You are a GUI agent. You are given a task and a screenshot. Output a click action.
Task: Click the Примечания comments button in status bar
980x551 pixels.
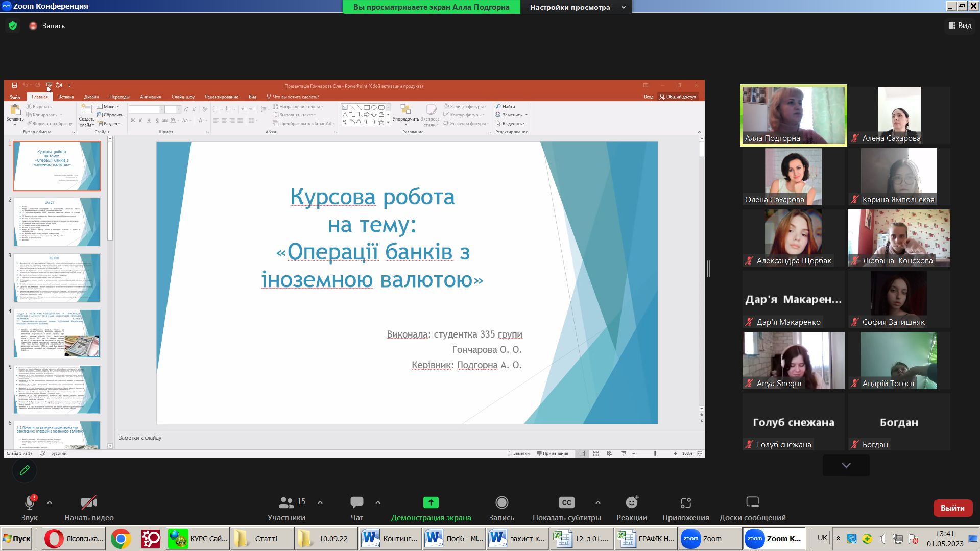click(553, 453)
